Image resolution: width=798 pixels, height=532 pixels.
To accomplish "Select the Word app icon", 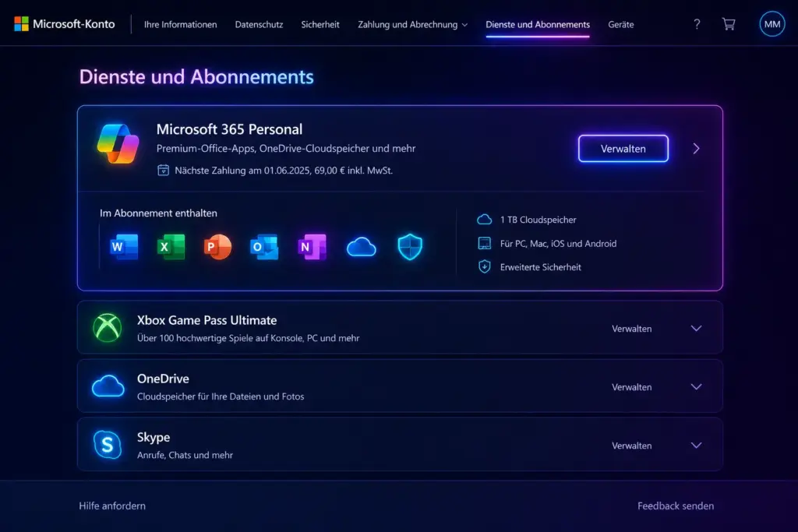I will pyautogui.click(x=124, y=247).
